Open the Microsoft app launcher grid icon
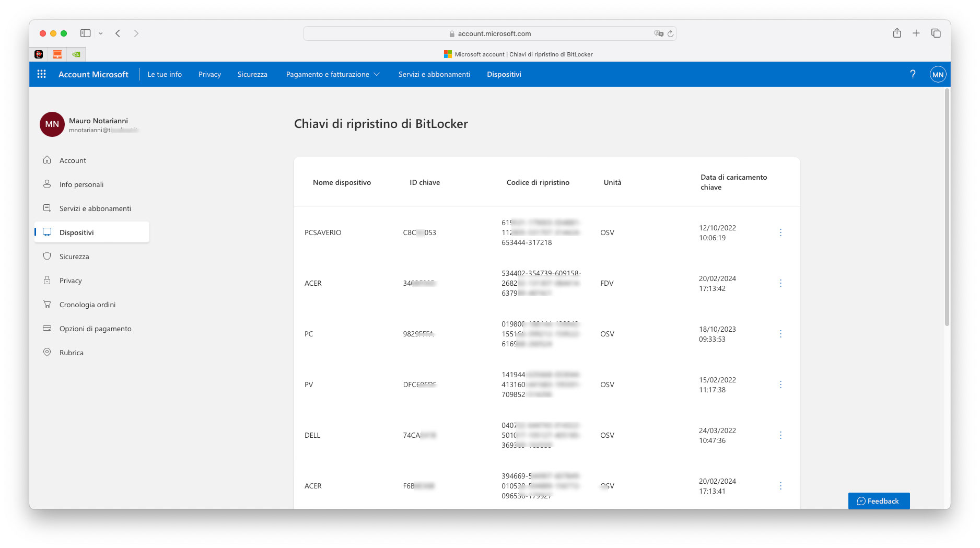Screen dimensions: 980x548 pyautogui.click(x=41, y=74)
